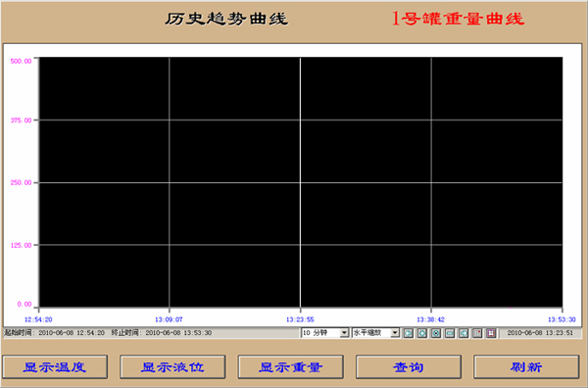Click the circular center icon in trend toolbar

tap(436, 333)
